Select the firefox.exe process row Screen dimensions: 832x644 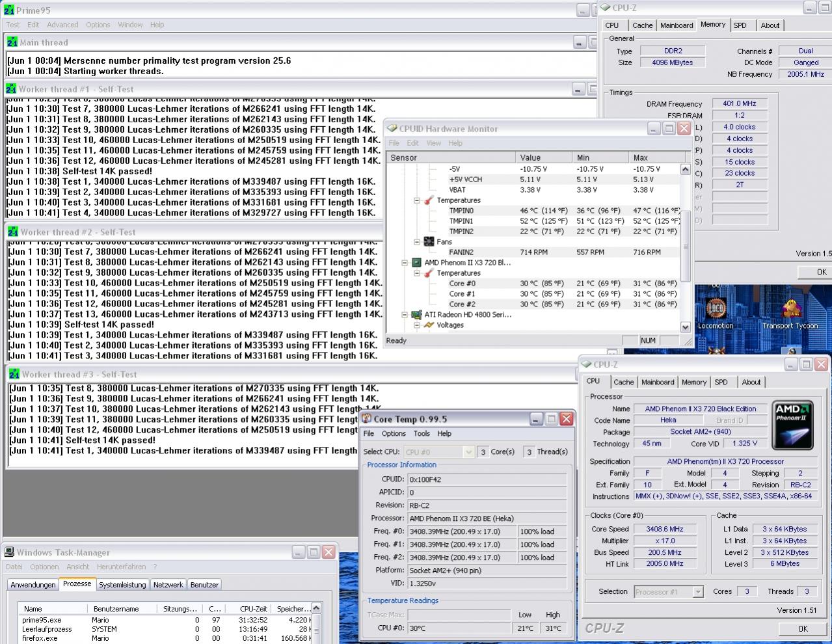[x=165, y=638]
